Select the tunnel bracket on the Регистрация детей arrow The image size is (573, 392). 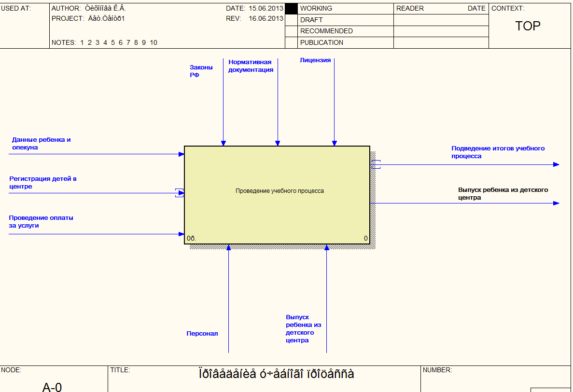coord(180,193)
